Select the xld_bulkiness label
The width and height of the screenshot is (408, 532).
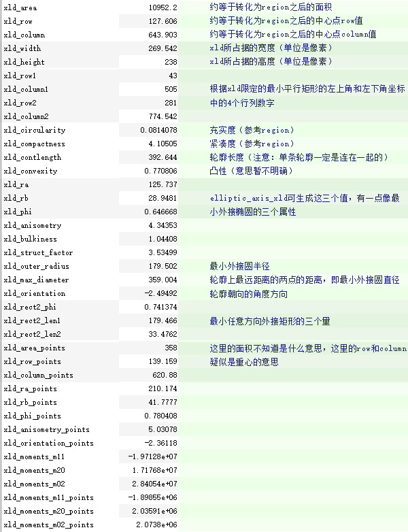[30, 239]
